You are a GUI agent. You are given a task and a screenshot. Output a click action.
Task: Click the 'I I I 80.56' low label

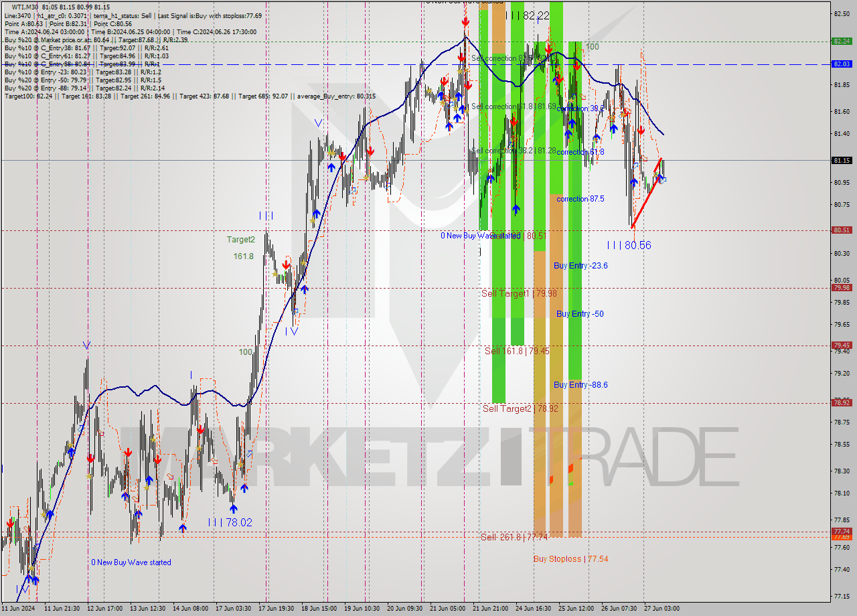pos(629,245)
